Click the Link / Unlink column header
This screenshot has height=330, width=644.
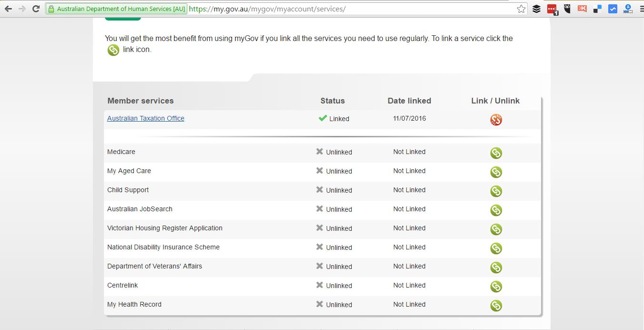[495, 101]
